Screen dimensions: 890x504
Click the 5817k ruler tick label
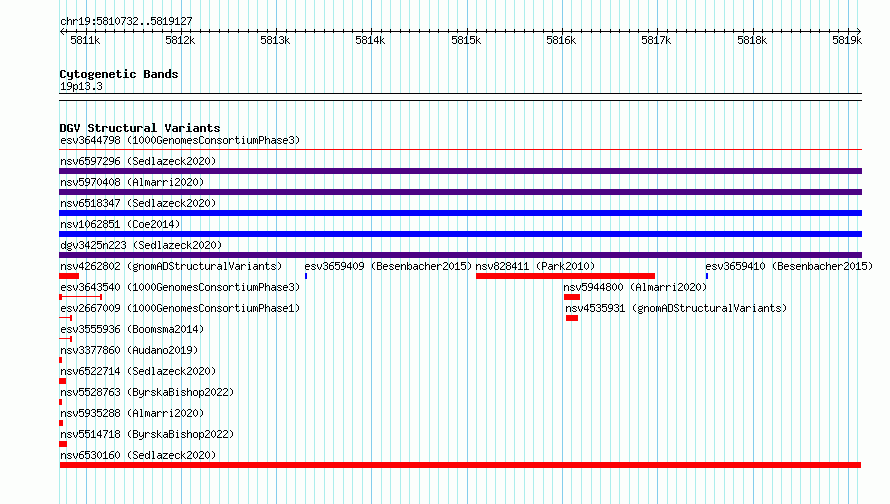click(x=656, y=40)
